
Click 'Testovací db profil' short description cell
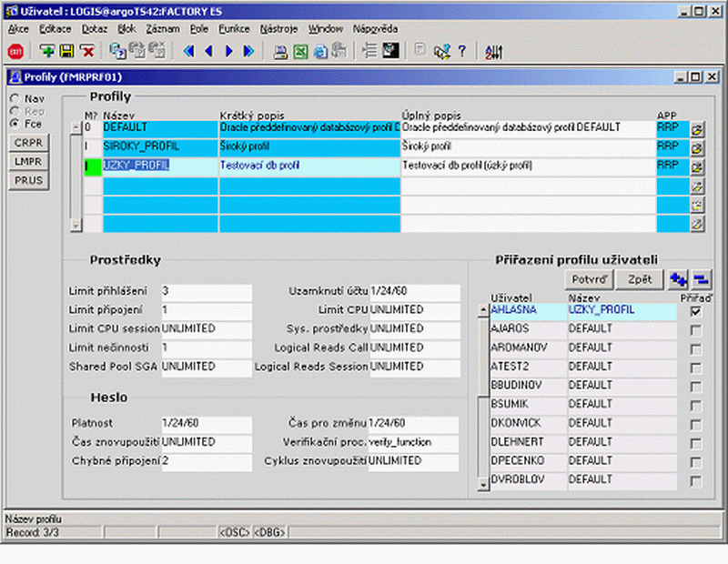(309, 166)
